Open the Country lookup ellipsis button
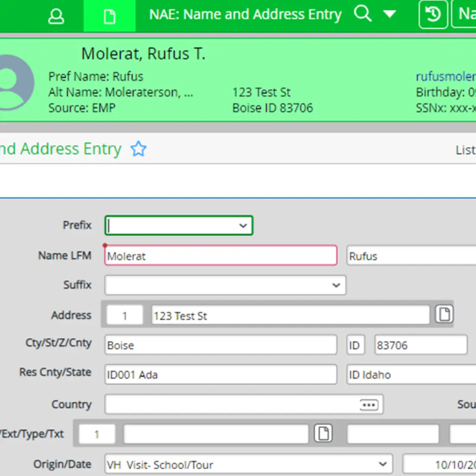 pyautogui.click(x=368, y=404)
